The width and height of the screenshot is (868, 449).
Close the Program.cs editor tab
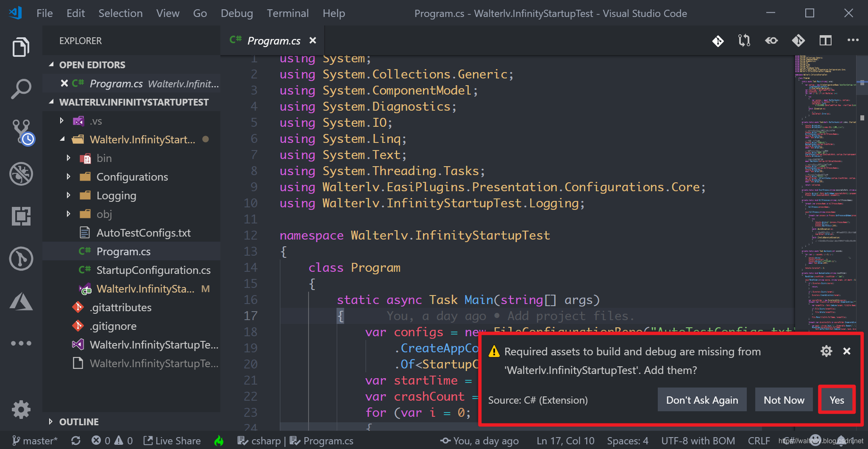click(313, 40)
